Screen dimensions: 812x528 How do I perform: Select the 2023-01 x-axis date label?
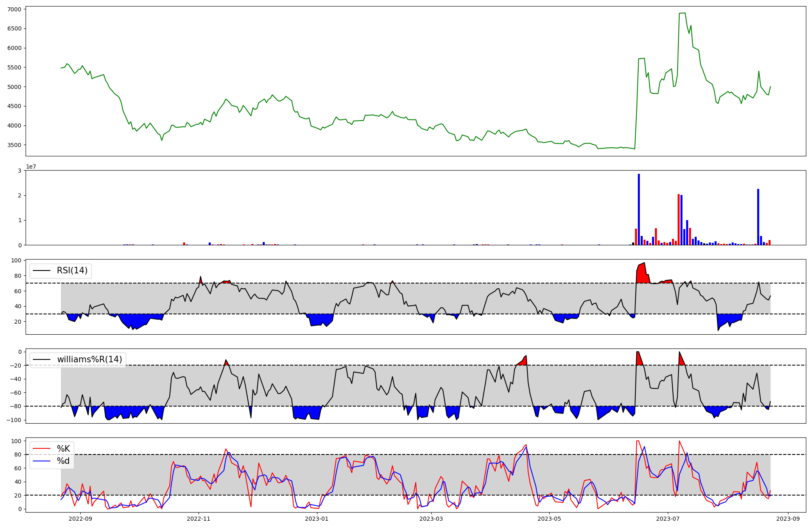click(x=317, y=519)
